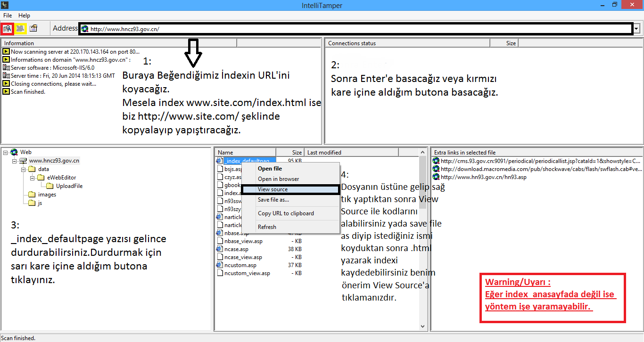Select the www.hncz93.gov.cn tree item

coord(54,161)
